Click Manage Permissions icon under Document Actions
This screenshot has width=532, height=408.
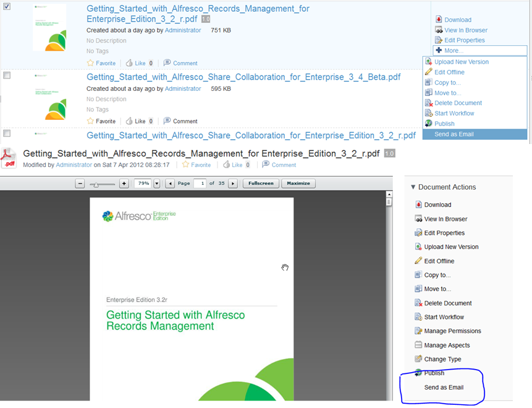pyautogui.click(x=418, y=331)
